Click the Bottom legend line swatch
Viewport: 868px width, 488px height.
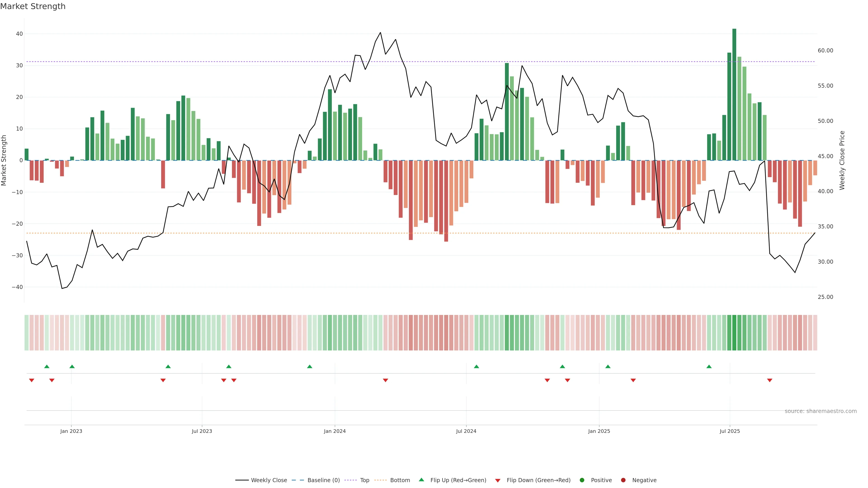380,480
